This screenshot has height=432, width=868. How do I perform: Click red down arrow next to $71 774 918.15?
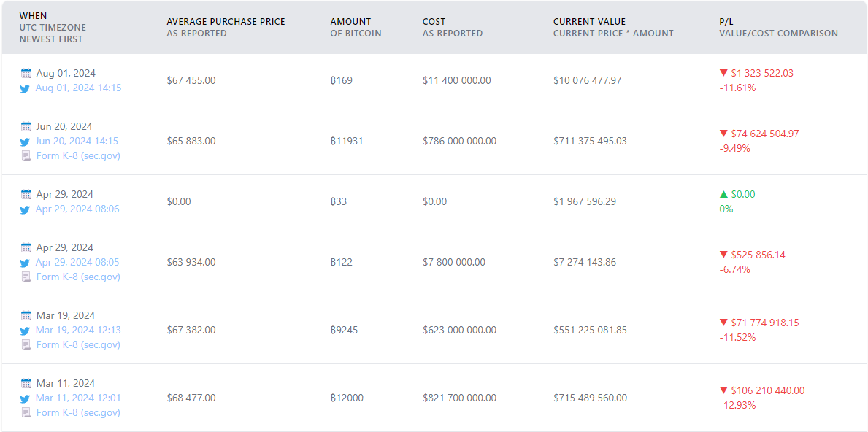coord(723,323)
